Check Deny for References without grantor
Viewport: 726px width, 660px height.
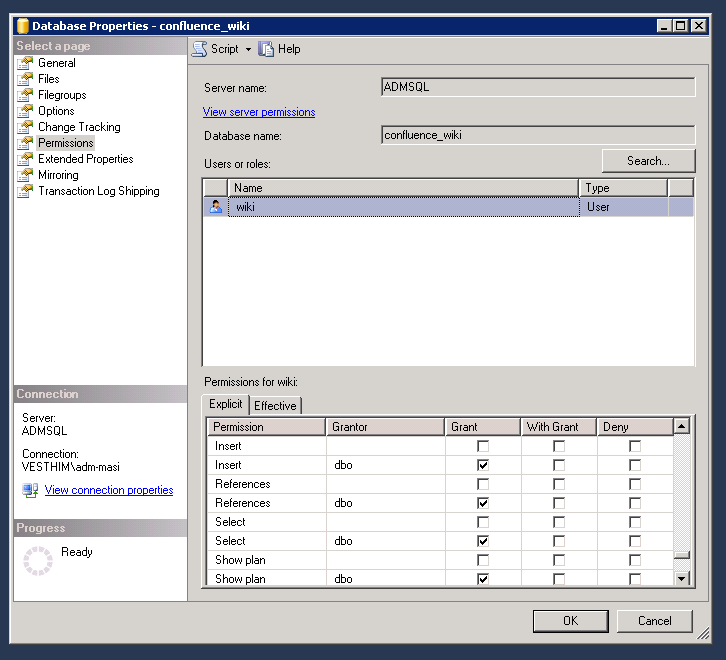[x=635, y=484]
